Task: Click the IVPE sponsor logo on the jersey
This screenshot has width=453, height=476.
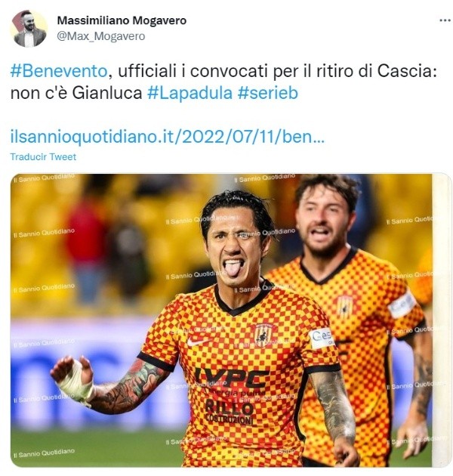Action: tap(231, 378)
